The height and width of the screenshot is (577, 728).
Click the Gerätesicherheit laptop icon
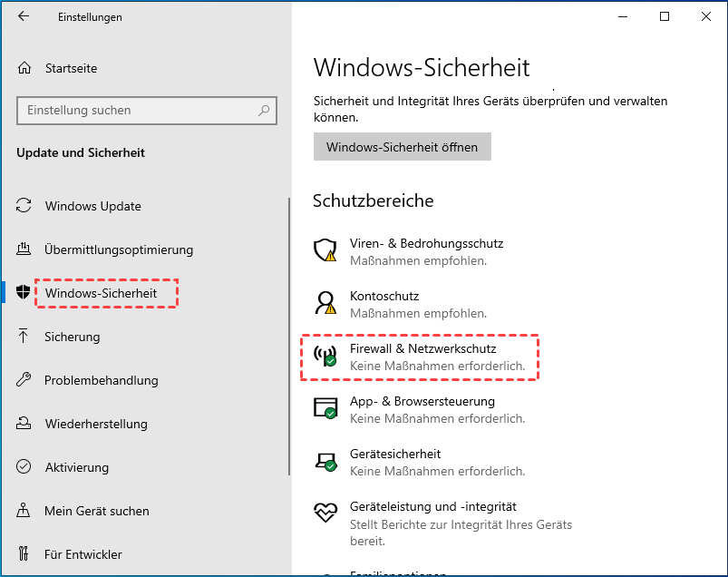[325, 461]
